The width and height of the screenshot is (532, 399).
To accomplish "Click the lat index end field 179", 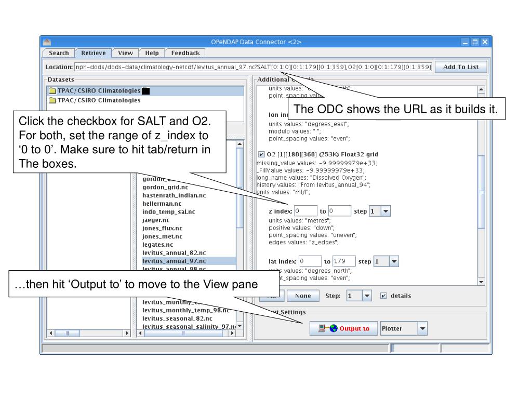I will pyautogui.click(x=344, y=261).
